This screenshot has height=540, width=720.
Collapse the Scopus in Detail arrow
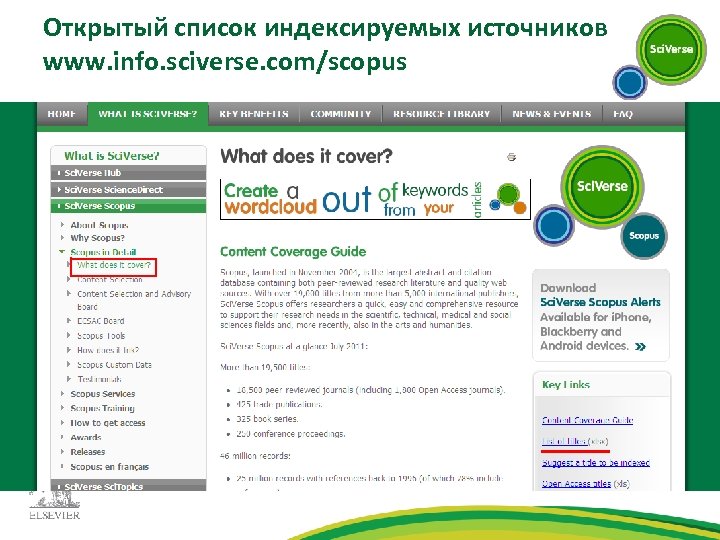point(62,252)
